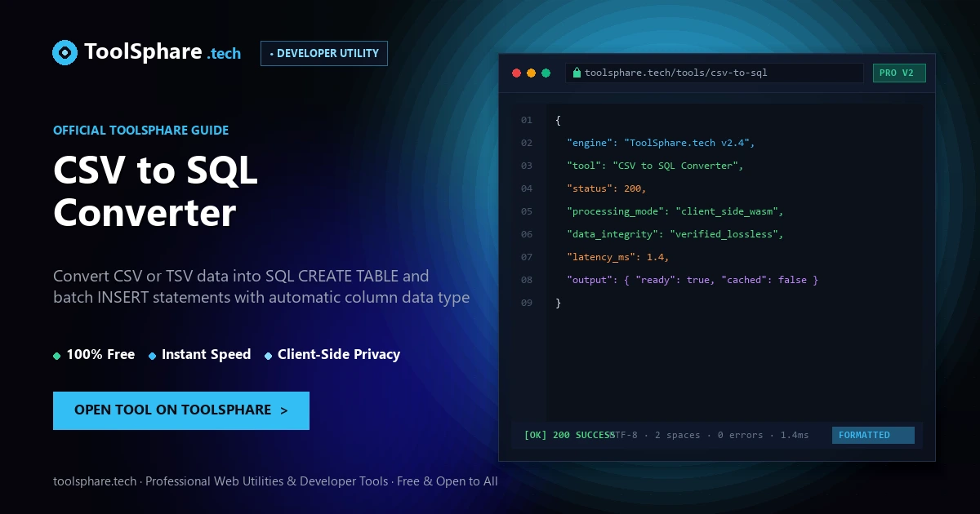Viewport: 980px width, 514px height.
Task: Click the red window dot
Action: (x=516, y=73)
